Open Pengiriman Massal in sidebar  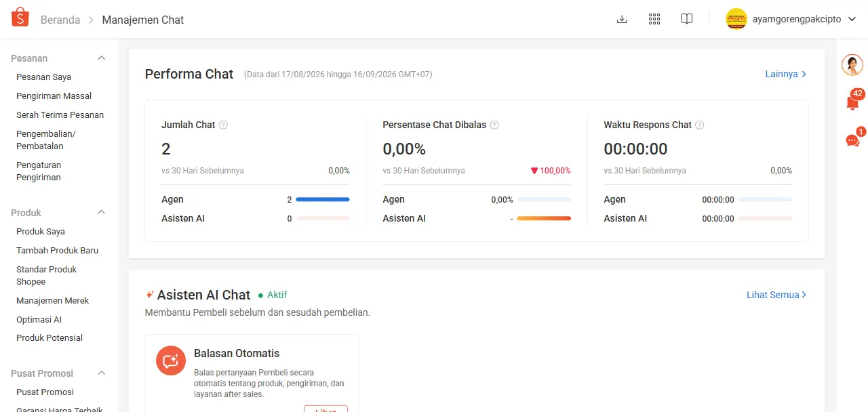coord(54,96)
